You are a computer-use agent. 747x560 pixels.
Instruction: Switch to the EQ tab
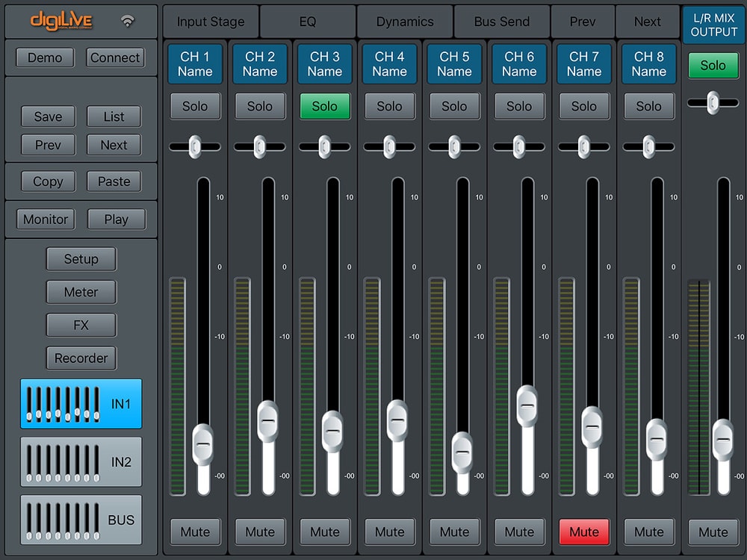pos(308,22)
